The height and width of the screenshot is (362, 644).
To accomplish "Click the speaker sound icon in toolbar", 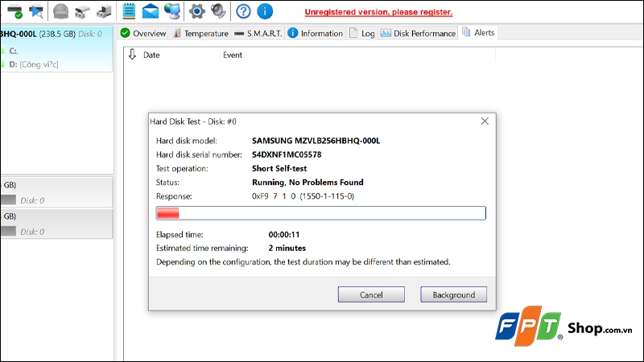I will point(218,11).
